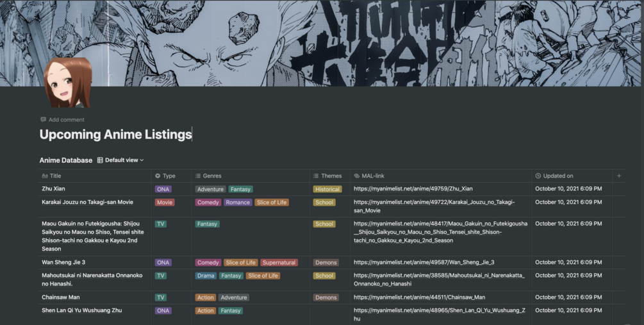Viewport: 644px width, 325px height.
Task: Click the Movie type tag for Takagi-san
Action: (165, 203)
